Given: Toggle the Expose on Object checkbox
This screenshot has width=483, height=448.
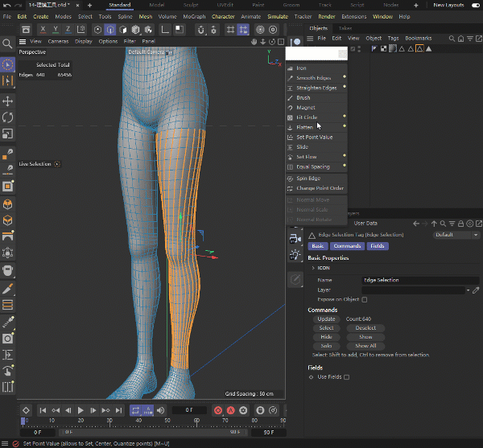Looking at the screenshot, I should coord(364,299).
